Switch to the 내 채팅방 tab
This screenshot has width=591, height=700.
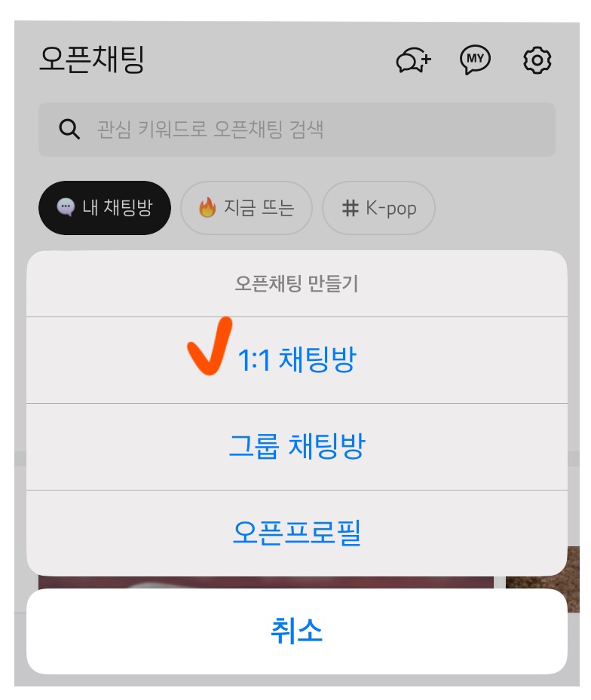105,208
